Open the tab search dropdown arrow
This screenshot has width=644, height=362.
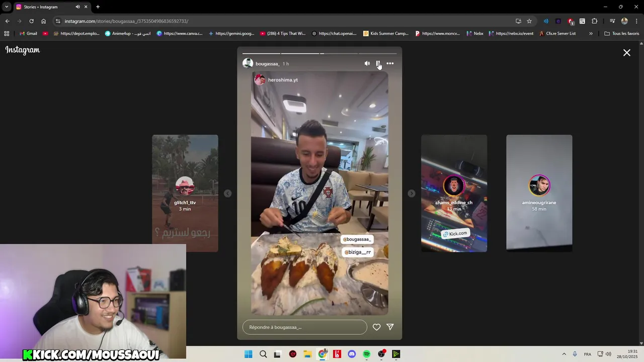click(x=7, y=7)
